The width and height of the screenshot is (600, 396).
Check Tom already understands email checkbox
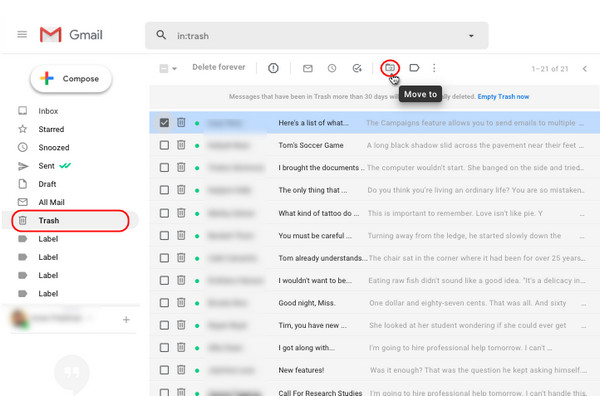164,258
